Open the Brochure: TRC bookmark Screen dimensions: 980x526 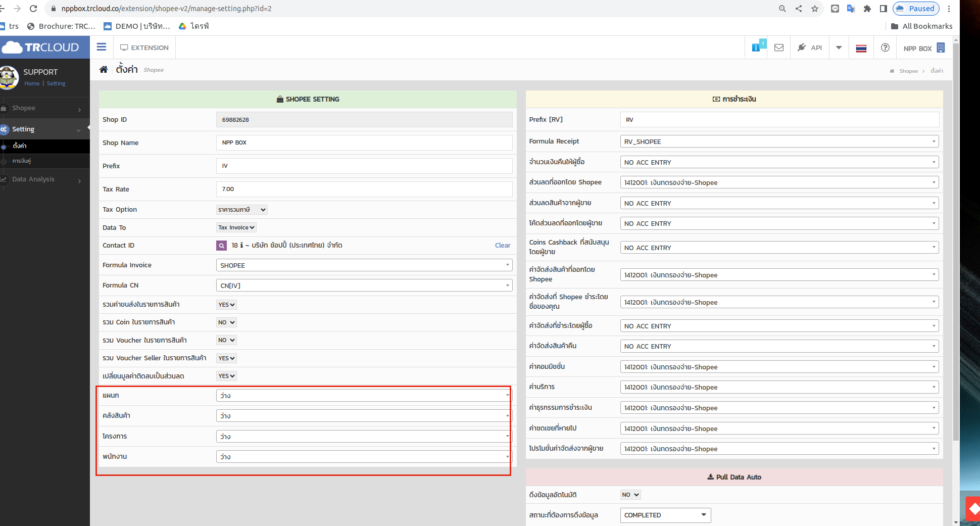[61, 26]
